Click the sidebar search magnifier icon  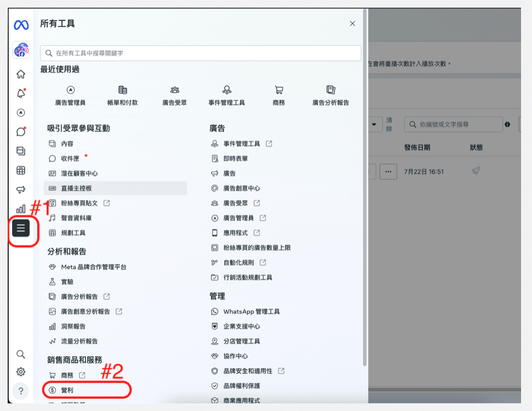[x=21, y=355]
